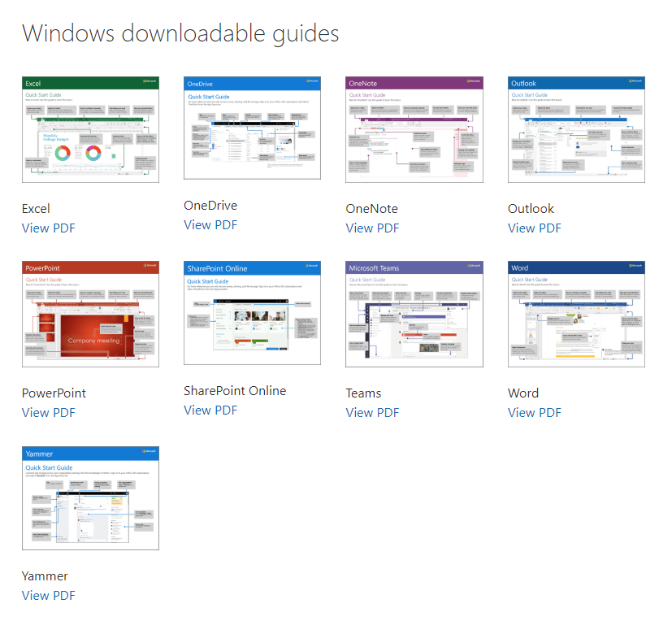672x621 pixels.
Task: Click the Windows downloadable guides heading
Action: coord(180,33)
